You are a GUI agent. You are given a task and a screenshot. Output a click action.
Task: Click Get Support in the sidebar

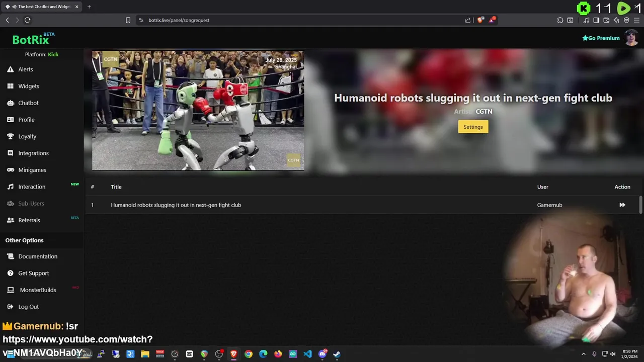(x=34, y=273)
